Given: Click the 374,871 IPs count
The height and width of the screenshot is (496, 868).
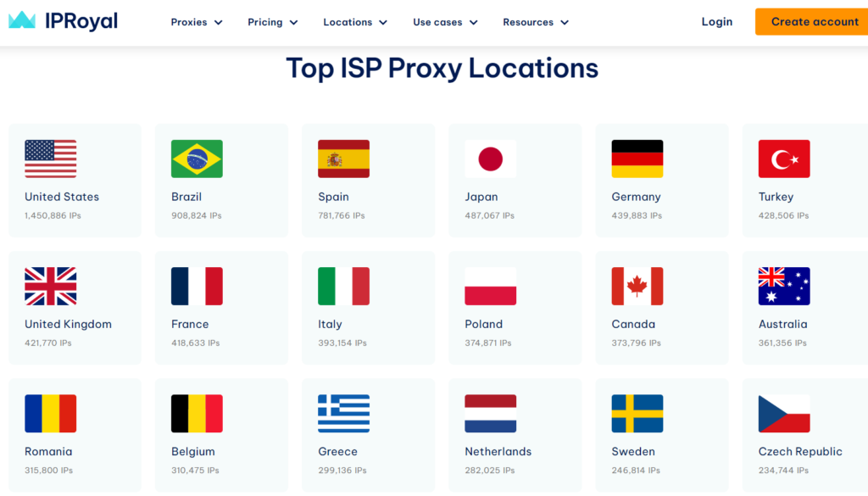Looking at the screenshot, I should pos(488,343).
